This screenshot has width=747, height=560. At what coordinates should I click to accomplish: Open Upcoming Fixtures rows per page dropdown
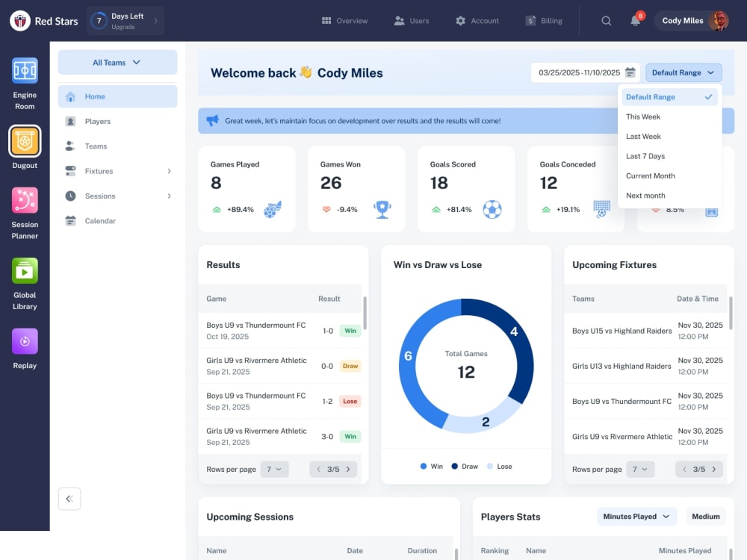(x=640, y=469)
